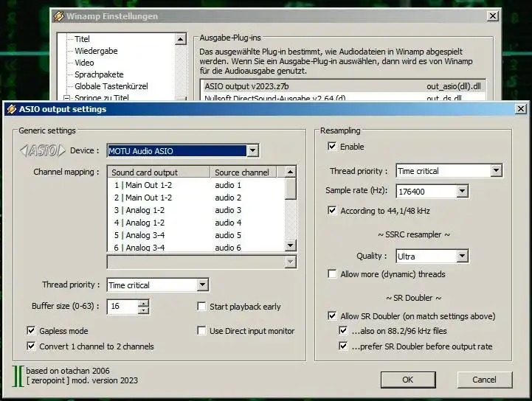This screenshot has width=532, height=401.
Task: Select Nullsoft DirectSound-Ausgabe plug-in entry
Action: 342,97
